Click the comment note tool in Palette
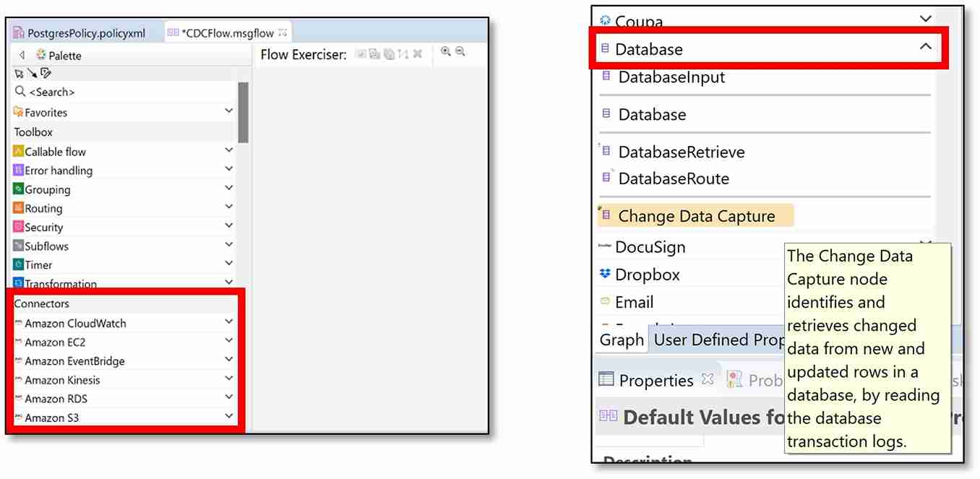Screen dimensions: 980x479 [x=46, y=73]
